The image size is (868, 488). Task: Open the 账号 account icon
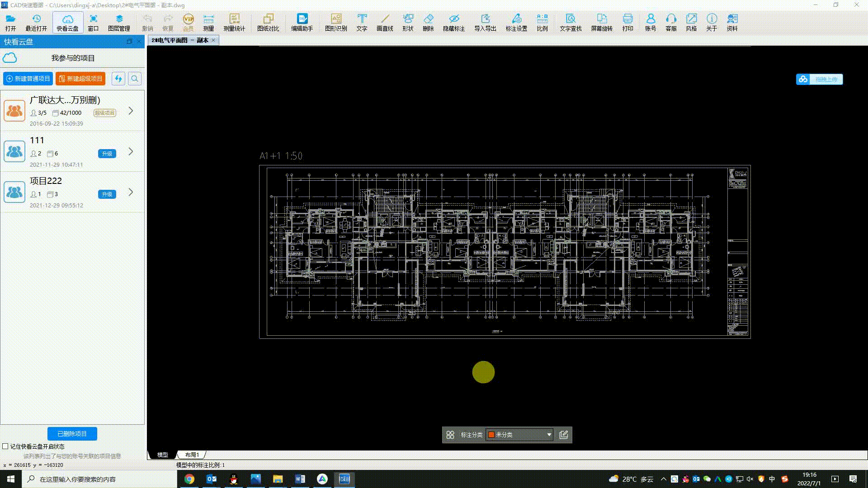(x=651, y=22)
